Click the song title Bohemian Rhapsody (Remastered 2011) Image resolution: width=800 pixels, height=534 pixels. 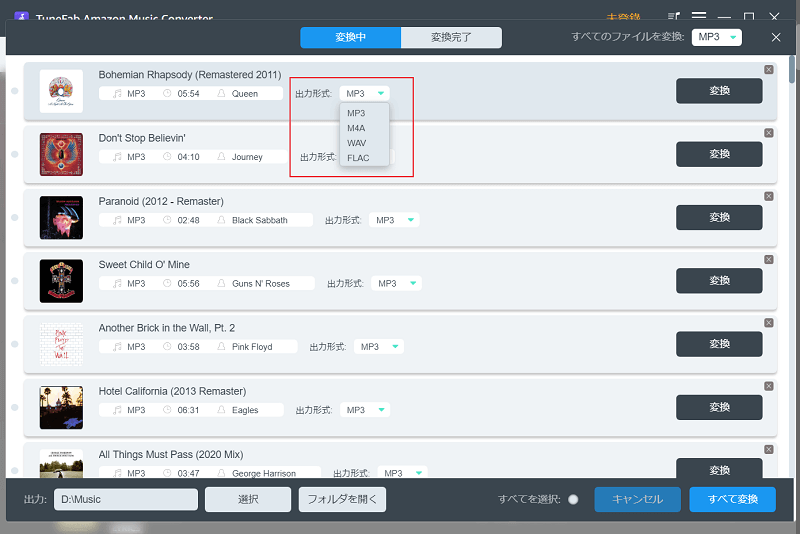(x=190, y=74)
